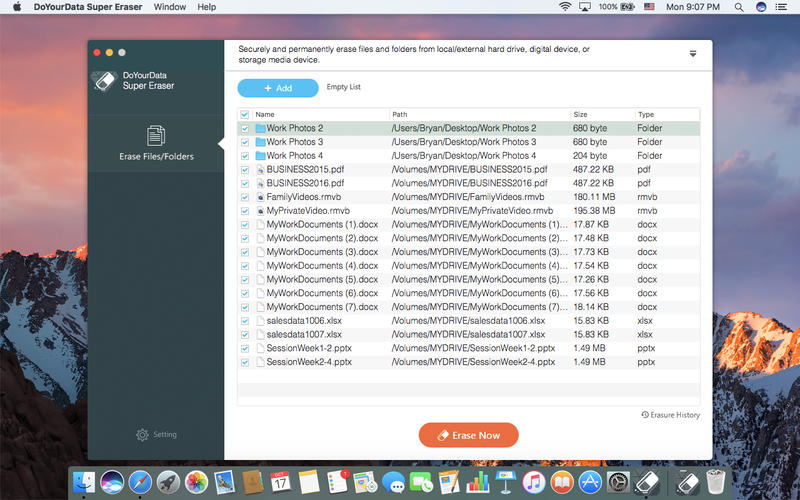
Task: Open Finder from the dock
Action: [x=84, y=482]
